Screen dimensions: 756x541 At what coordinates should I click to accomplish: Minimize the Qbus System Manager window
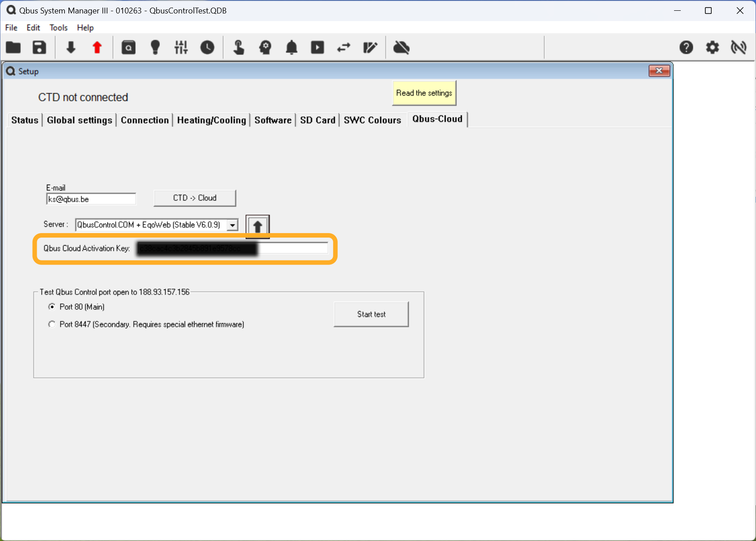(x=677, y=10)
